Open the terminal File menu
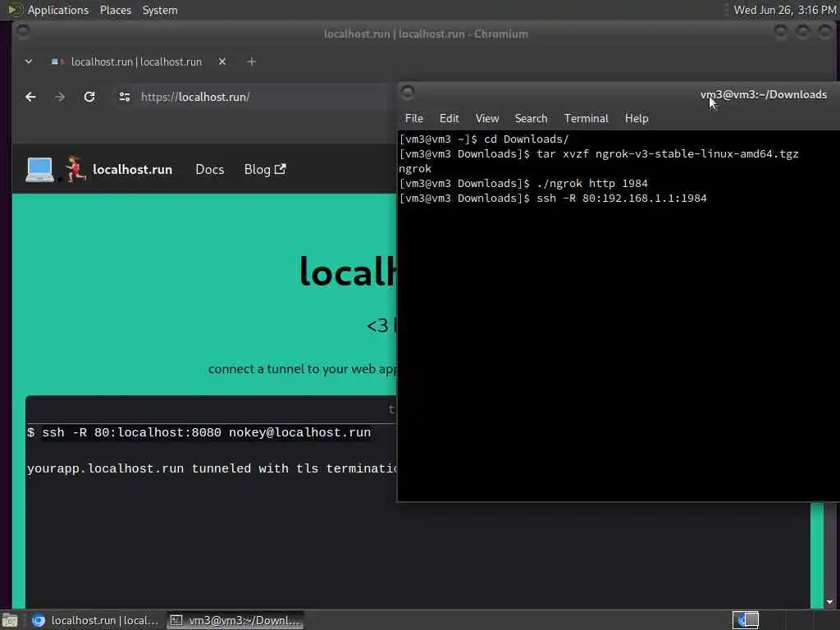The height and width of the screenshot is (630, 840). (x=414, y=118)
